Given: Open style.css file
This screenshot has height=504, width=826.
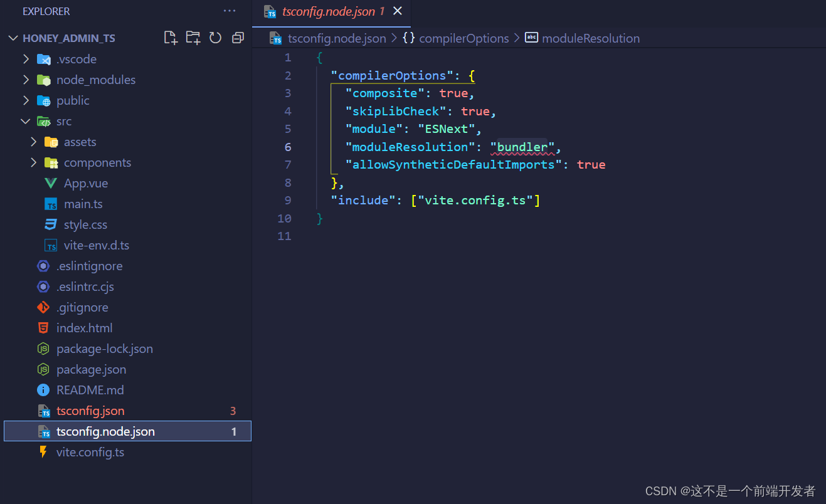Looking at the screenshot, I should [x=85, y=224].
